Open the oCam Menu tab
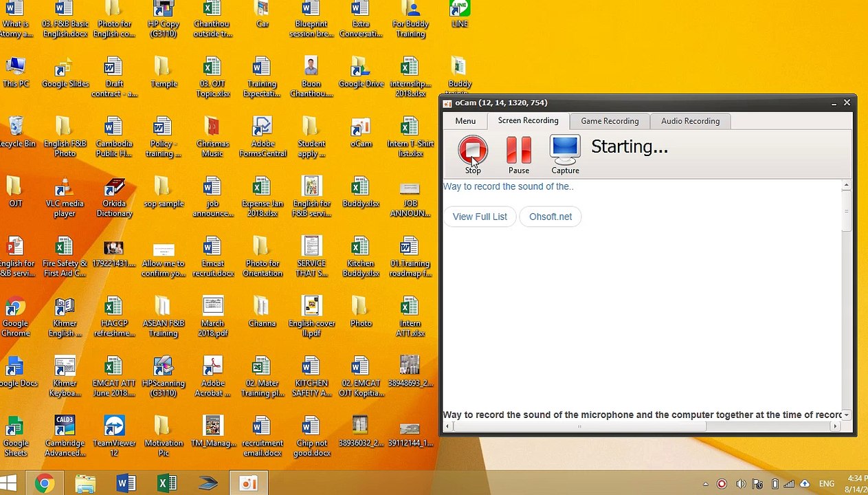 point(465,121)
